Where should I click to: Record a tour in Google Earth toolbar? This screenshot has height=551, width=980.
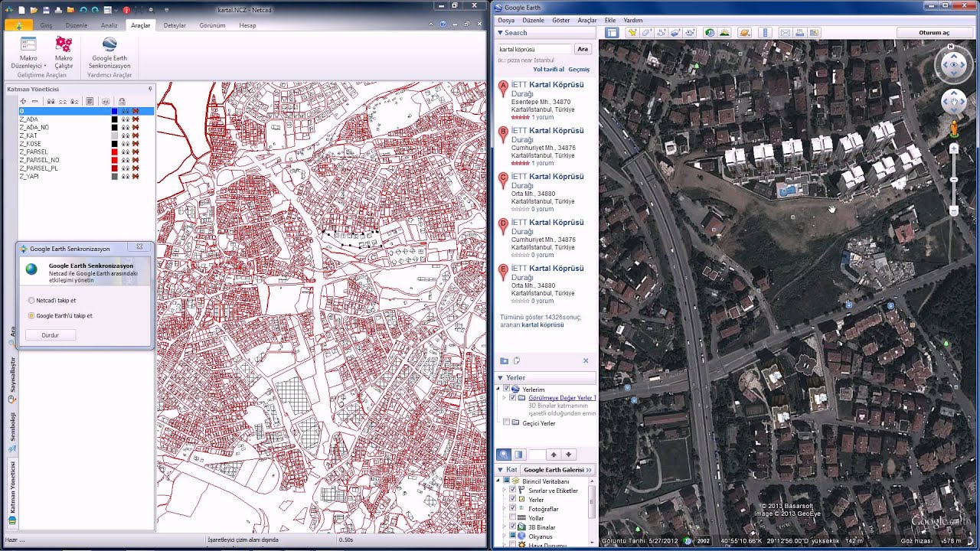pos(690,33)
